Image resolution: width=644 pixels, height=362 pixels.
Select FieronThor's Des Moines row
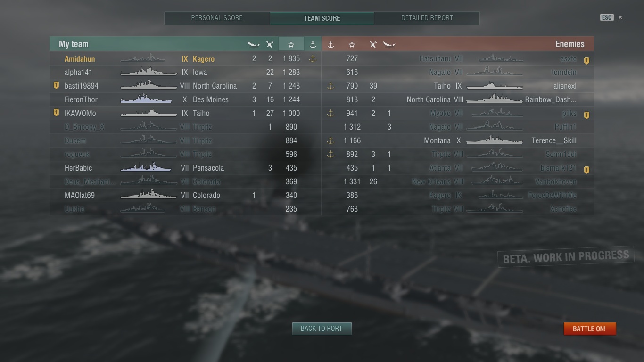click(x=185, y=99)
